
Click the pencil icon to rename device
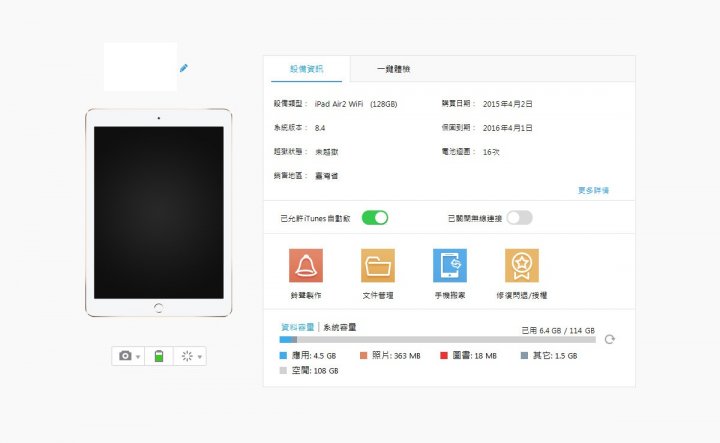point(184,68)
